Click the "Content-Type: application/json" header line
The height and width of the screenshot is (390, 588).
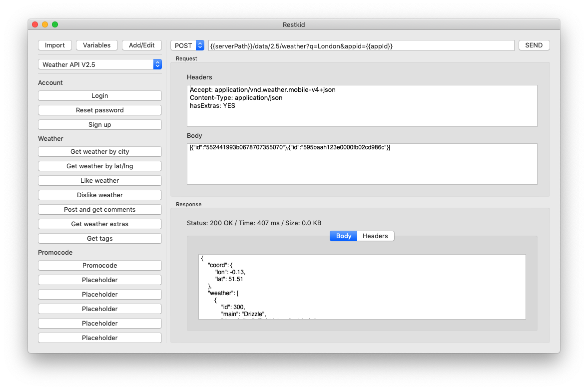pos(236,98)
